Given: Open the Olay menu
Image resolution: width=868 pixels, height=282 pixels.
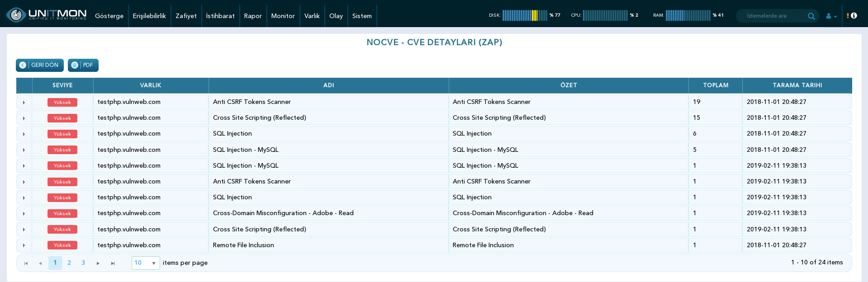Looking at the screenshot, I should click(x=336, y=16).
